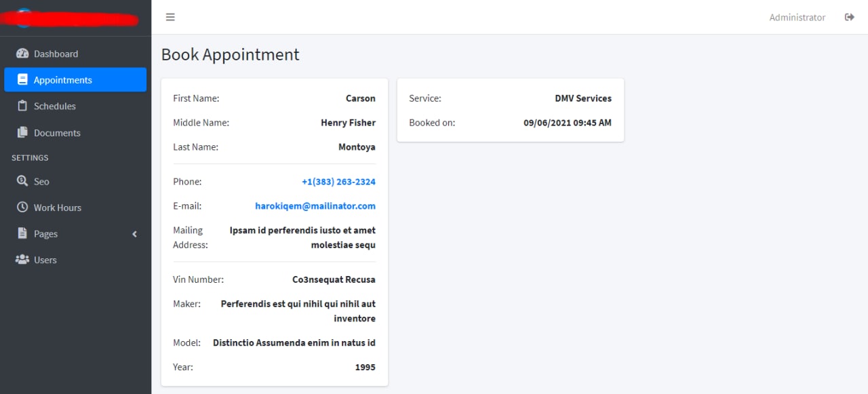Click the Schedules clipboard icon
Image resolution: width=868 pixels, height=394 pixels.
coord(22,106)
